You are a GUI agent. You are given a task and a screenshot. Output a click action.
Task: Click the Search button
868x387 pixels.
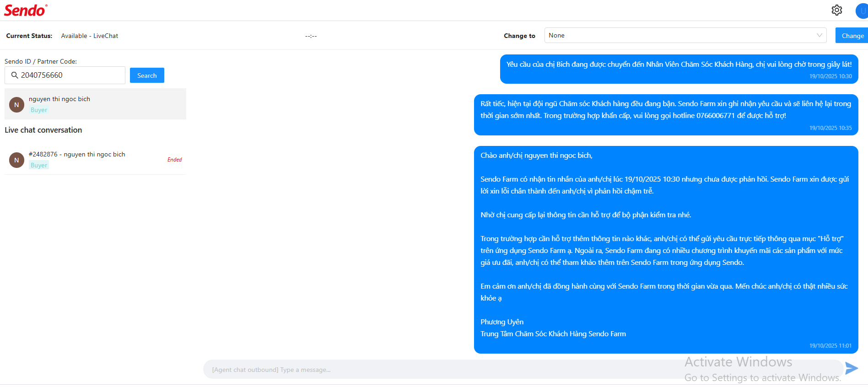coord(147,75)
